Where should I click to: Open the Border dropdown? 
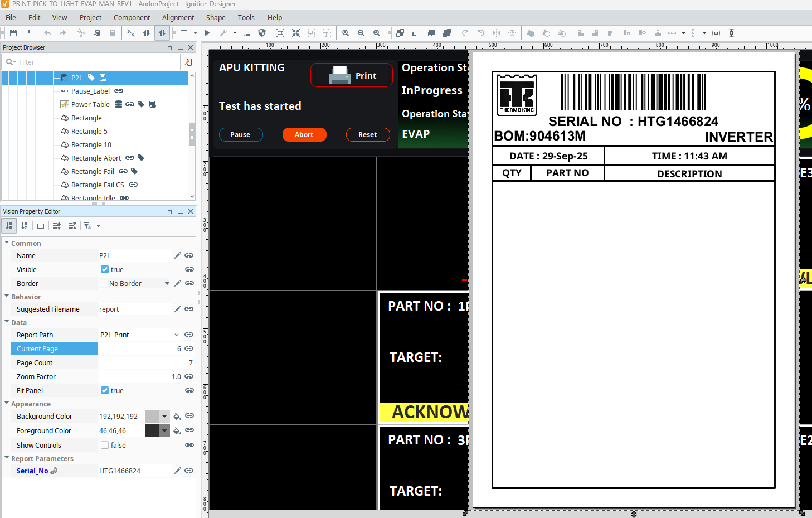(x=167, y=283)
